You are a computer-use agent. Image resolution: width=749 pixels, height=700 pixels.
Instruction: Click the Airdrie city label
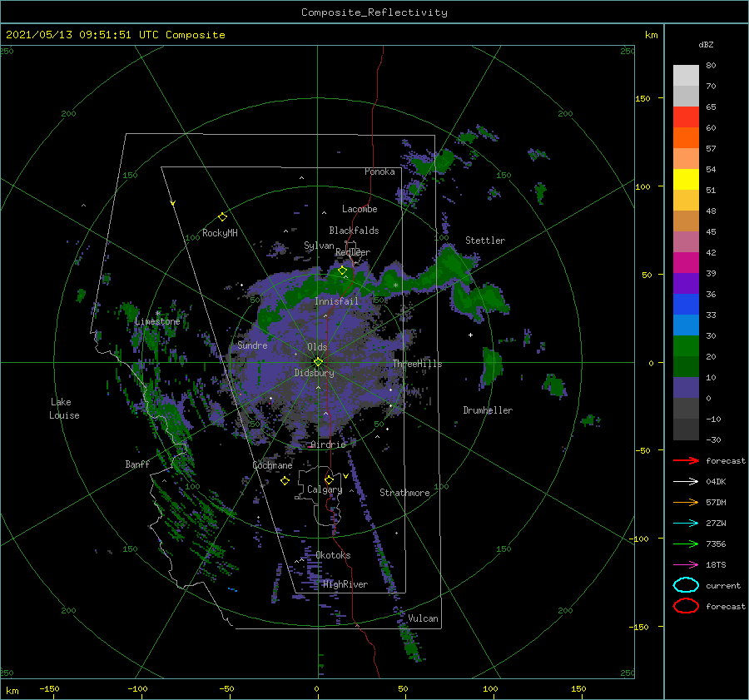pyautogui.click(x=328, y=444)
